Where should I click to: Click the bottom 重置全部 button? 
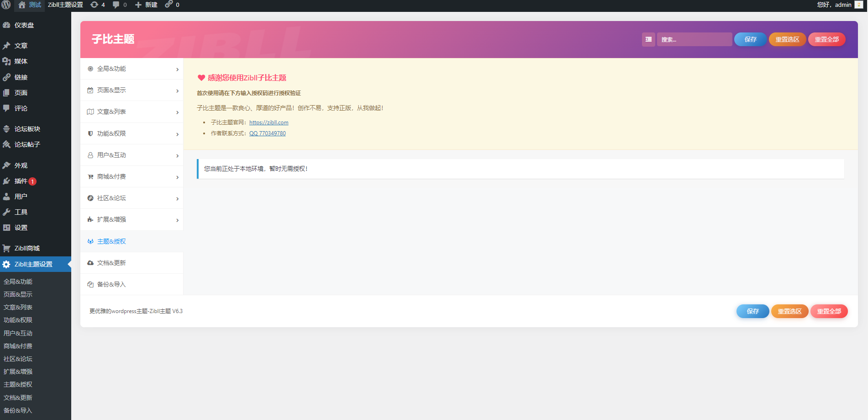[829, 311]
